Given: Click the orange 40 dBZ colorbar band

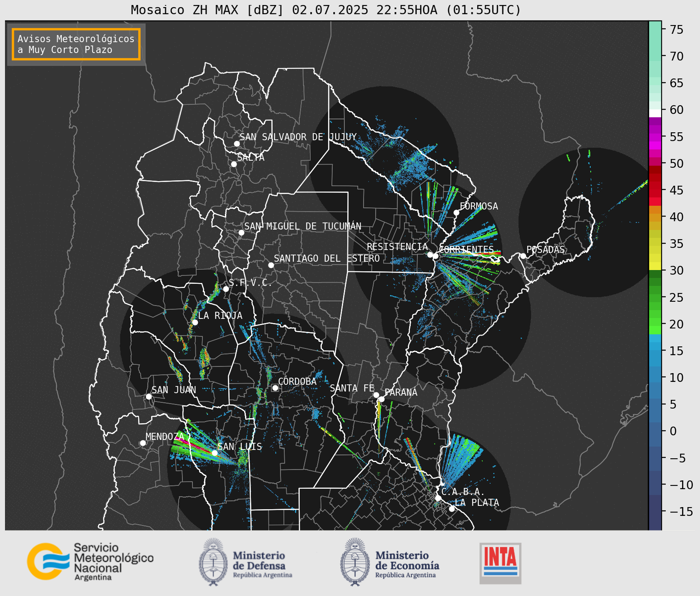Looking at the screenshot, I should 655,217.
